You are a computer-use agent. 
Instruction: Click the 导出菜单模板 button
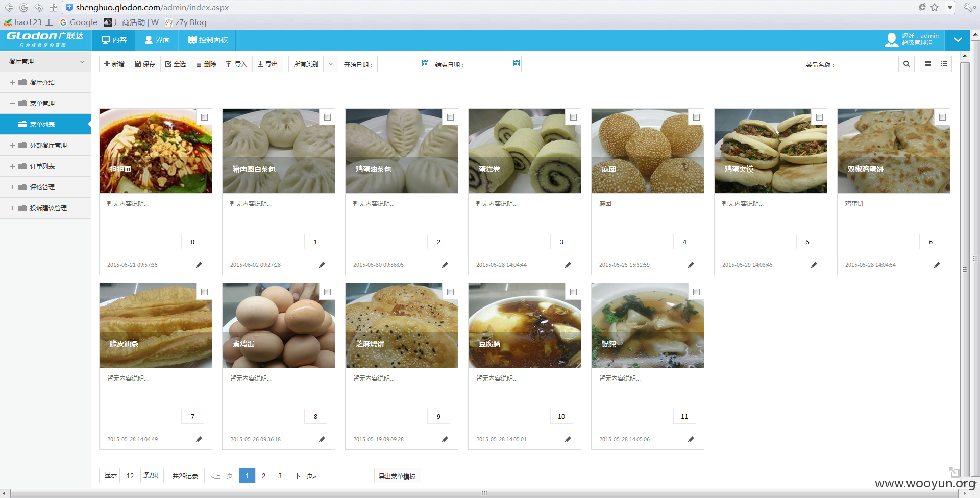click(x=397, y=476)
